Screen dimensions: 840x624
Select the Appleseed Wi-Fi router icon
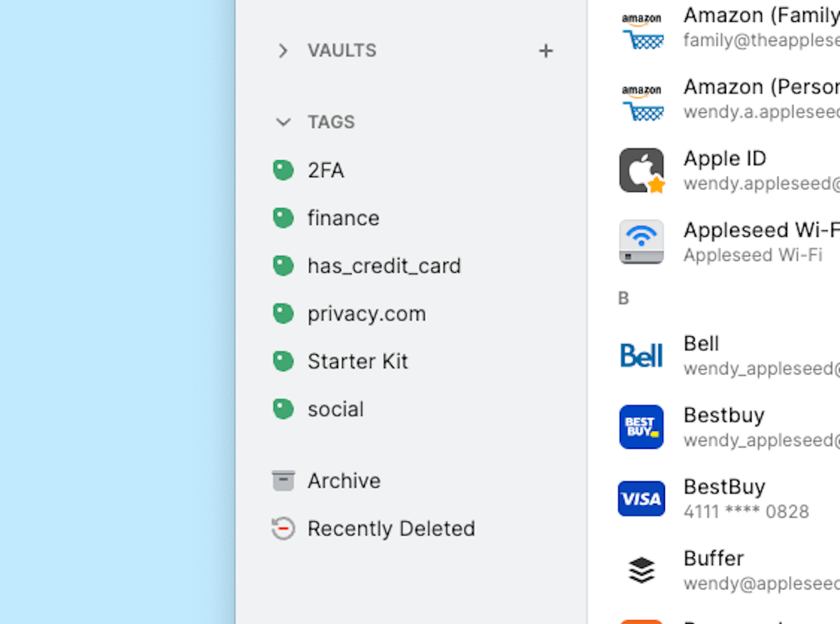click(641, 242)
